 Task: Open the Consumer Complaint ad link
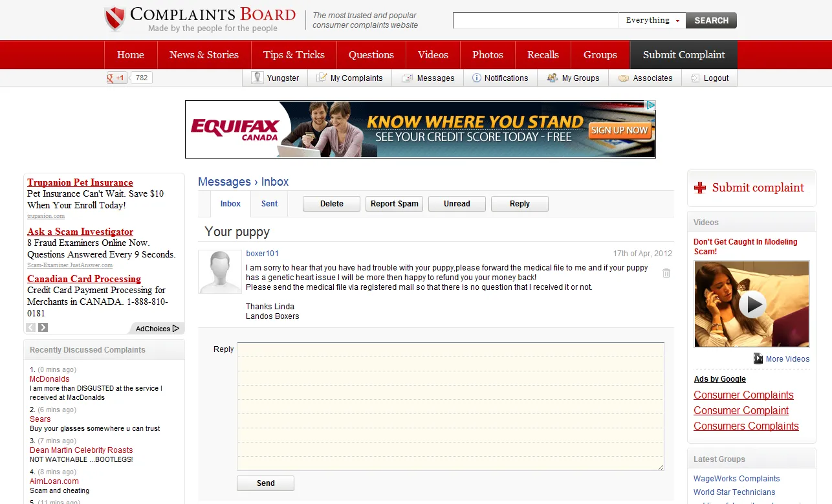(741, 411)
